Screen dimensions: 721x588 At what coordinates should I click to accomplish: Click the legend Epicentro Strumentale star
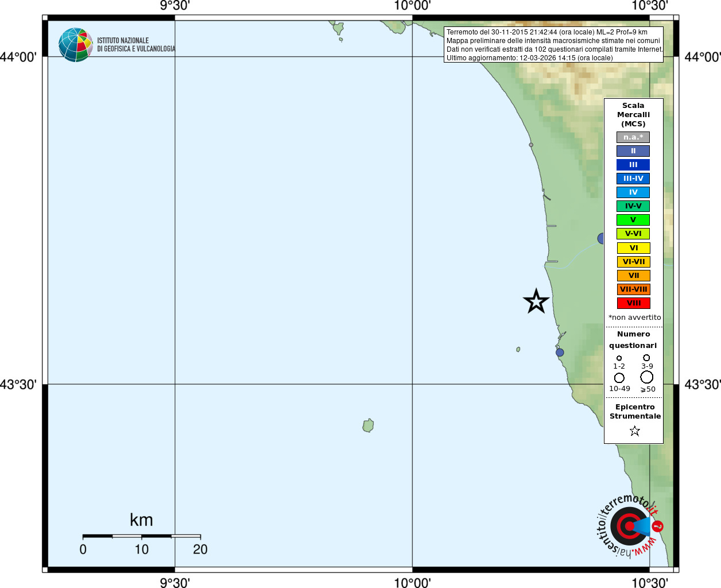(x=634, y=431)
